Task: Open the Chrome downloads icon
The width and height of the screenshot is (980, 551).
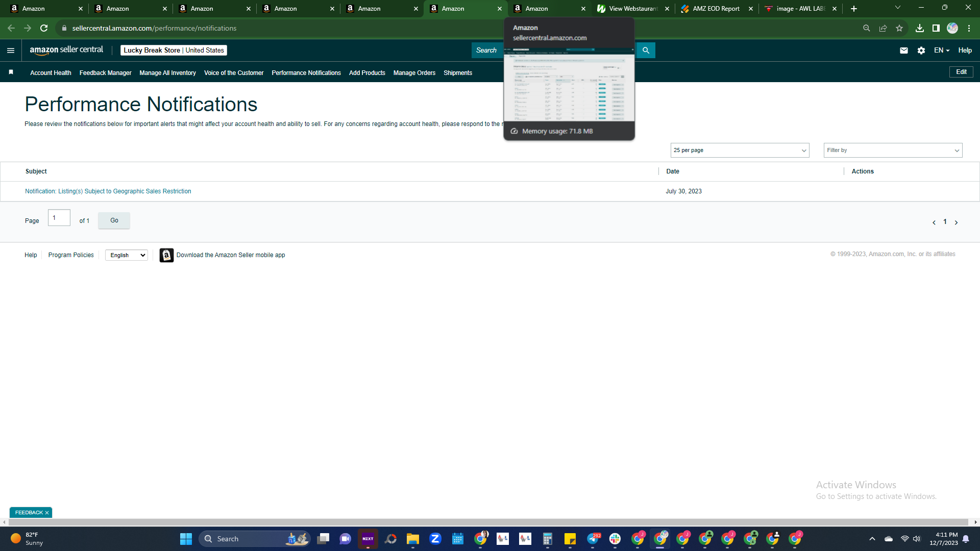Action: click(x=920, y=28)
